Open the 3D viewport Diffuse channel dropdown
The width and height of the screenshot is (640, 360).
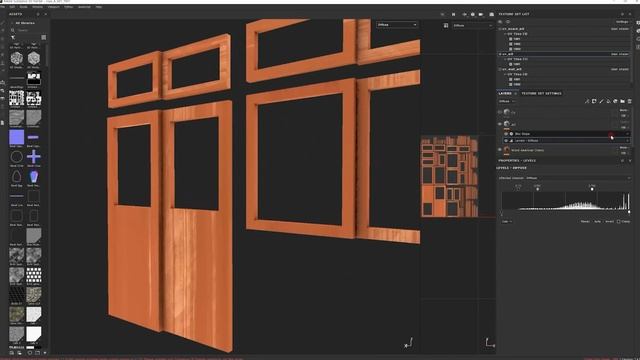click(x=397, y=25)
